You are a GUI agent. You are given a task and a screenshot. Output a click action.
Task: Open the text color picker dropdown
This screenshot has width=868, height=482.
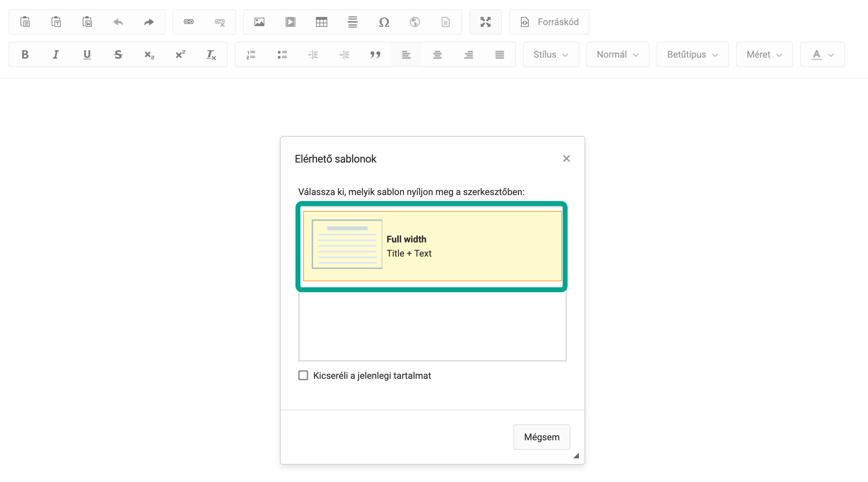(822, 54)
